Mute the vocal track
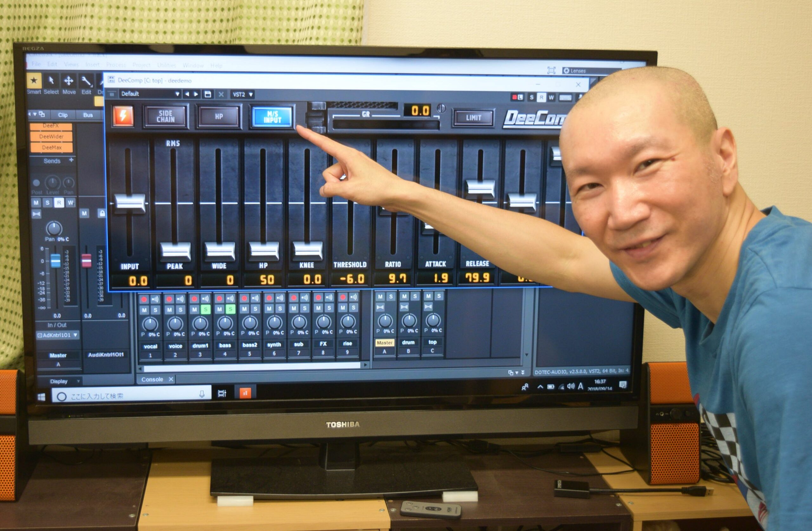The height and width of the screenshot is (531, 812). click(144, 310)
